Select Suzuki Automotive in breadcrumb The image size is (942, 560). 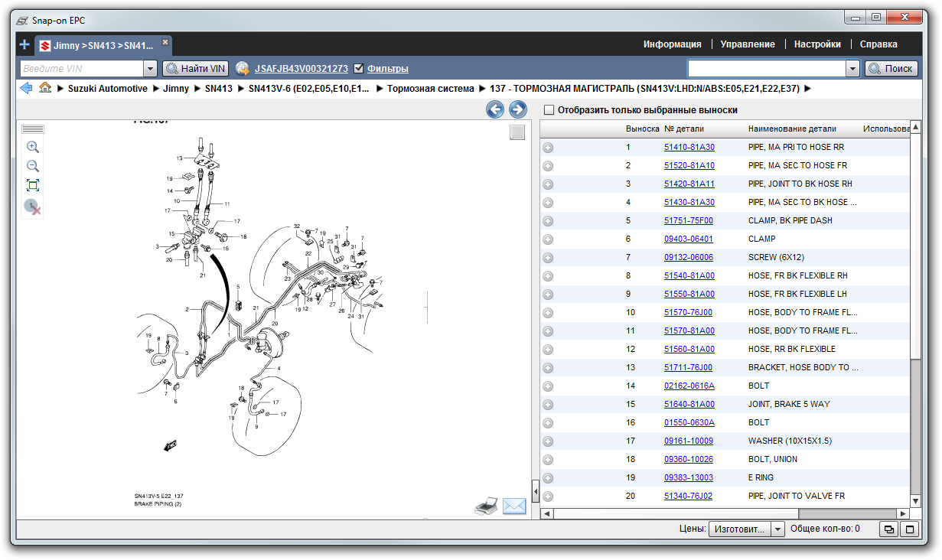click(x=108, y=89)
